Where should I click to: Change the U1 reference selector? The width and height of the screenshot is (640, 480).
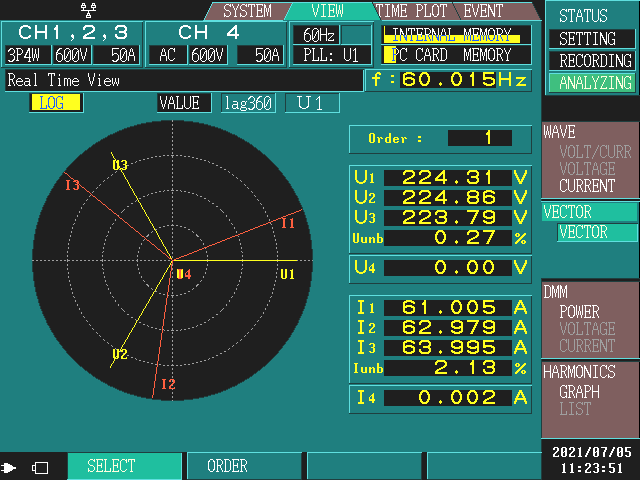[x=312, y=103]
